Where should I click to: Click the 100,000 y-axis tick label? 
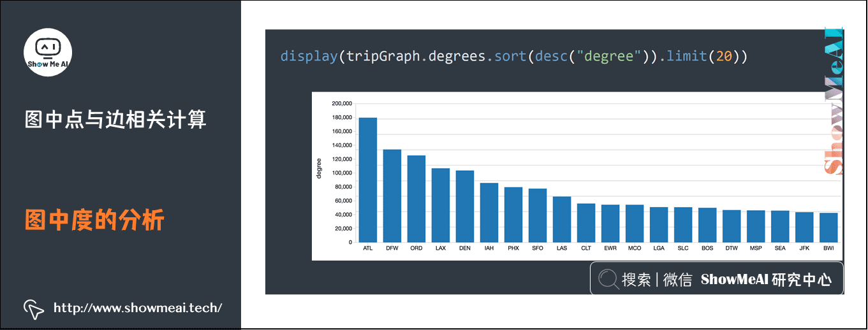click(342, 173)
